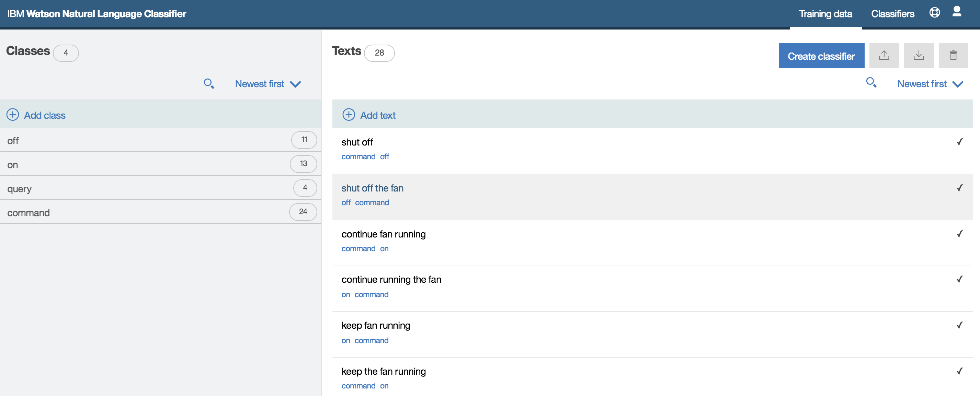Click the upload training data icon

[884, 56]
